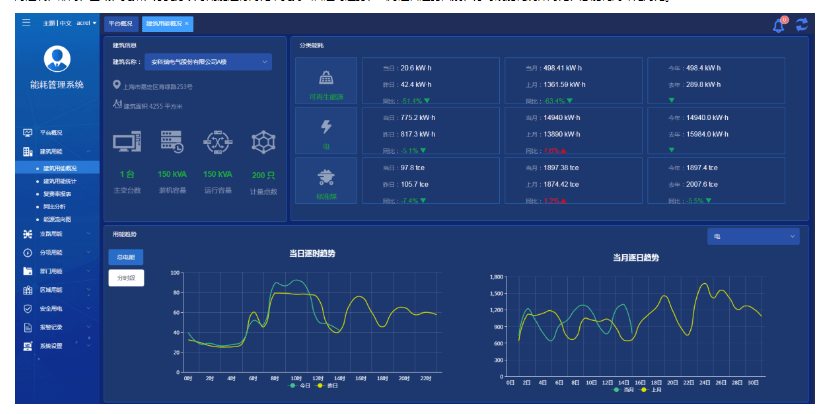The image size is (825, 414).
Task: Click the 支路用能 branch icon in sidebar
Action: (28, 234)
